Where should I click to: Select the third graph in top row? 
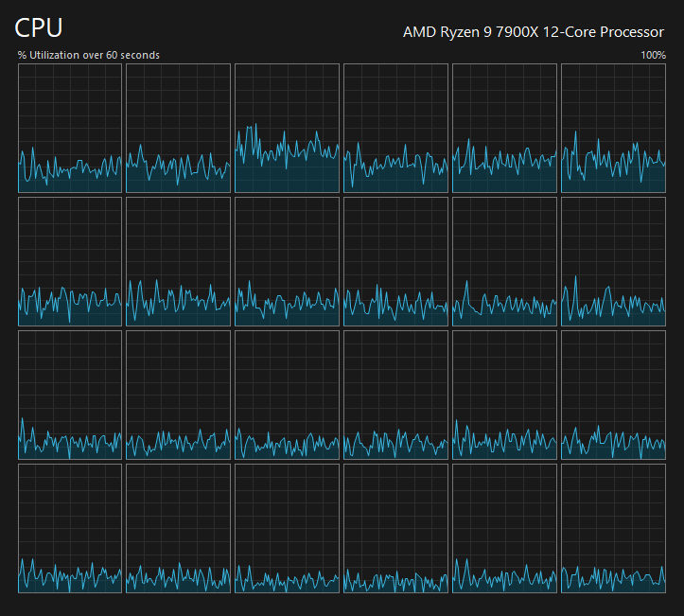(x=287, y=128)
